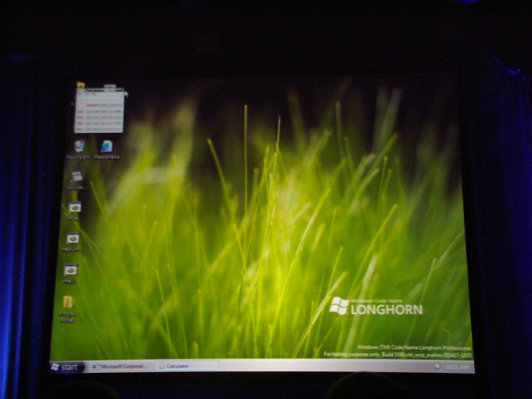532x399 pixels.
Task: Select the yellow folder icon above small window
Action: click(x=80, y=85)
